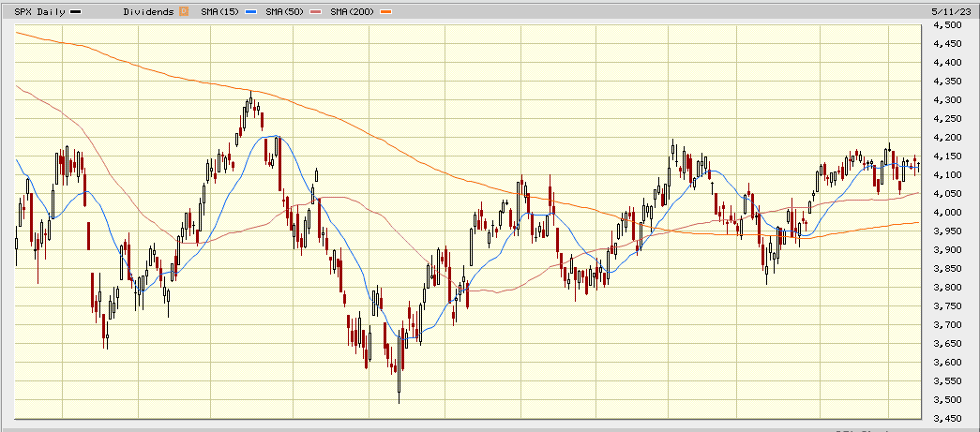Select the Dividends legend label
980x432 pixels.
click(x=149, y=11)
